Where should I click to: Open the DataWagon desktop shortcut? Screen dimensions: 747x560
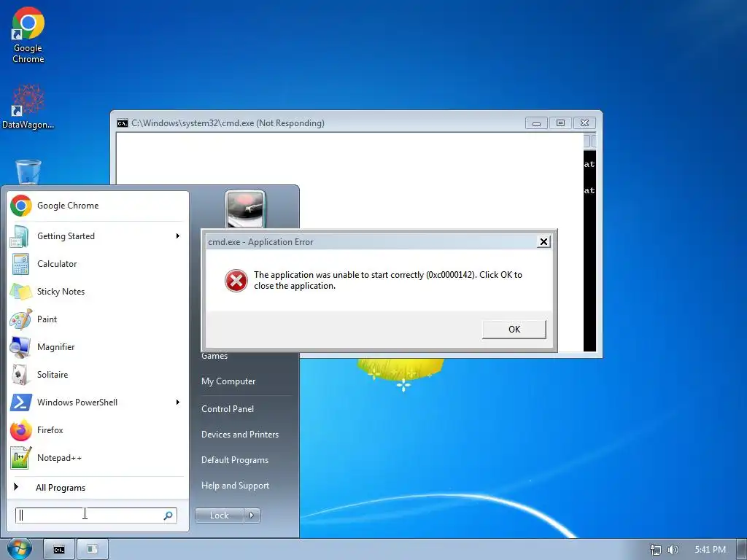pos(28,106)
